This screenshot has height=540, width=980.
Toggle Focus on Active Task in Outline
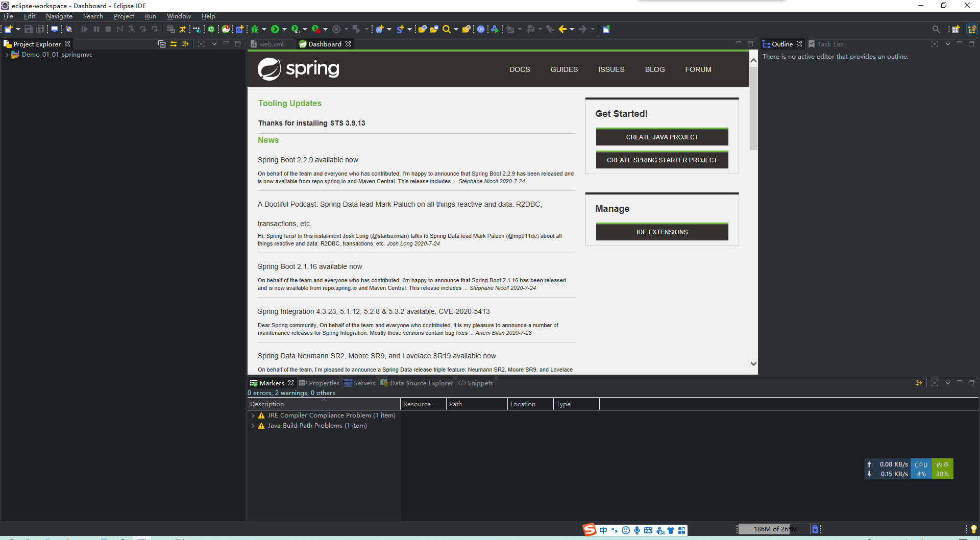(935, 44)
